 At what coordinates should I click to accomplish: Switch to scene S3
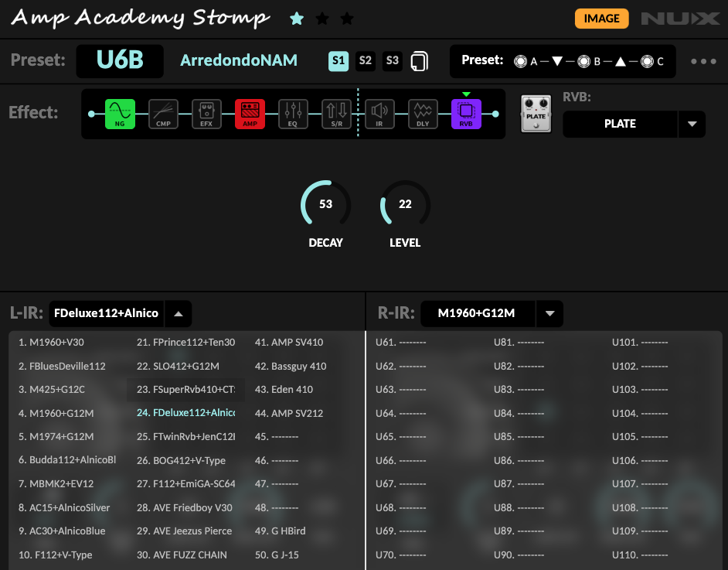pos(393,61)
